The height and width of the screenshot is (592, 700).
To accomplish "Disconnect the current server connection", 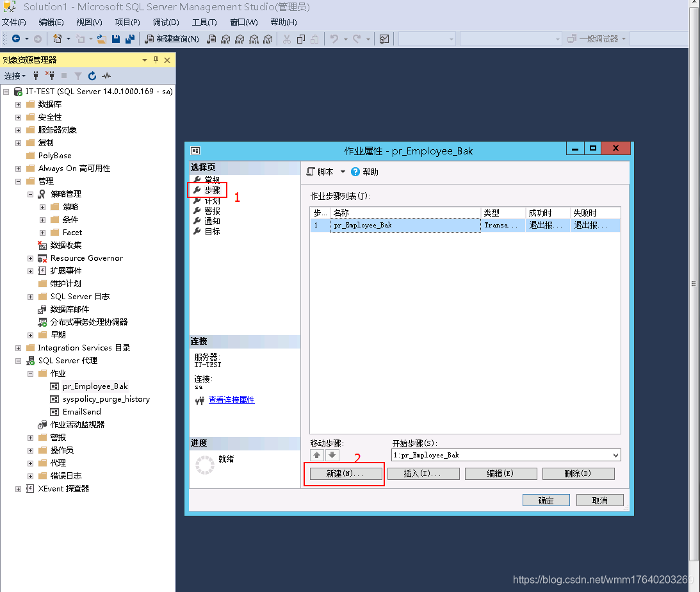I will [x=51, y=76].
